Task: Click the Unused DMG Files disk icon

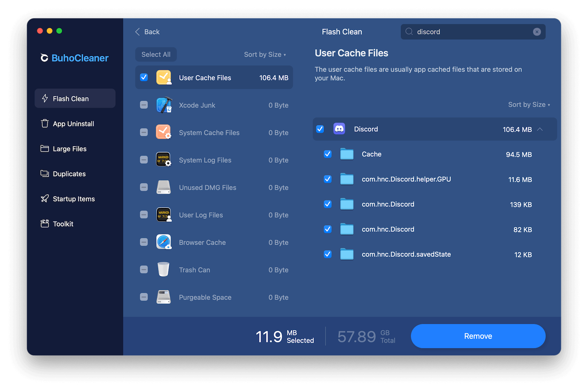Action: point(164,187)
